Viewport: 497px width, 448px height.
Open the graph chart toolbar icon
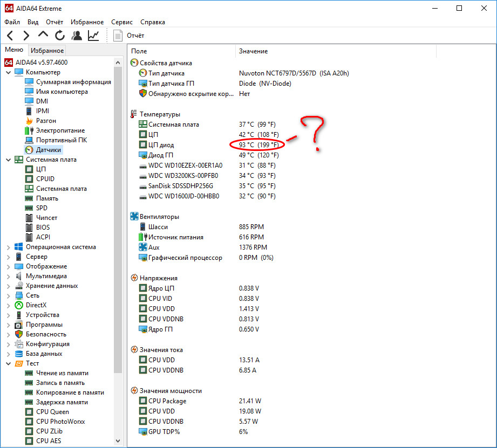tap(93, 36)
